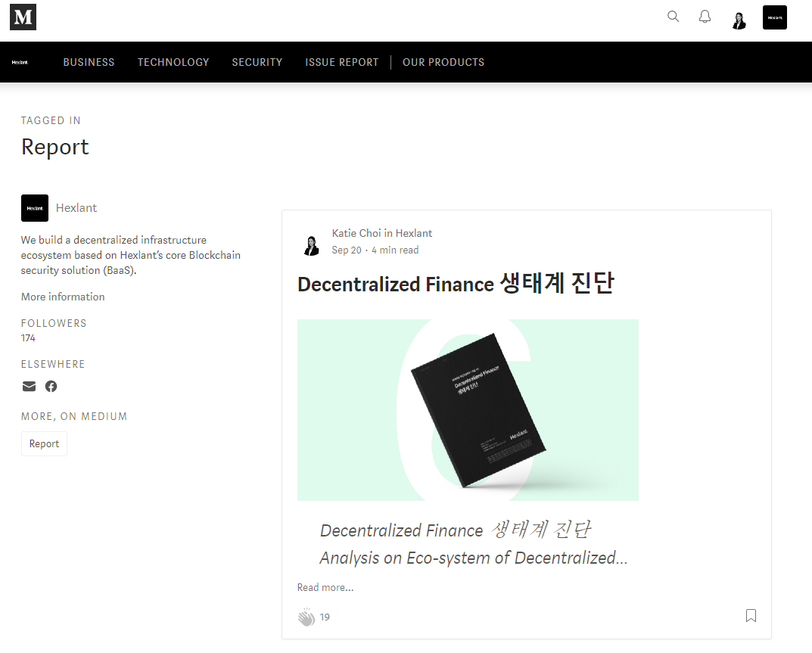Click the follower count 174
Viewport: 812px width, 653px height.
[x=28, y=337]
